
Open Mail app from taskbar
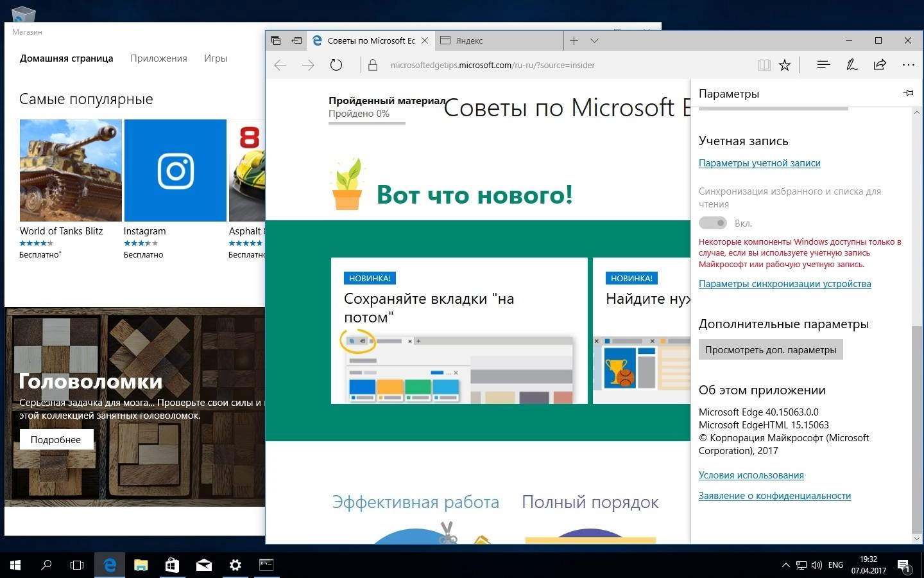204,565
